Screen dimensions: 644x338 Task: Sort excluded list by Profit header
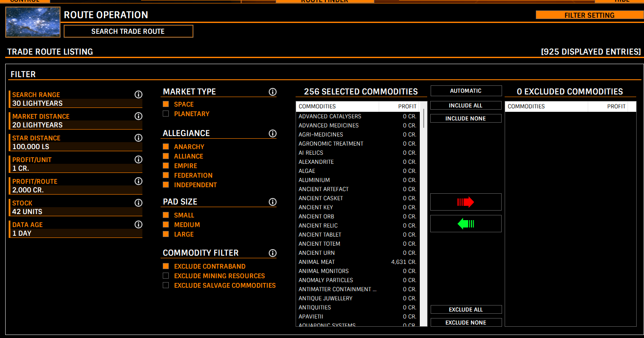(x=608, y=106)
